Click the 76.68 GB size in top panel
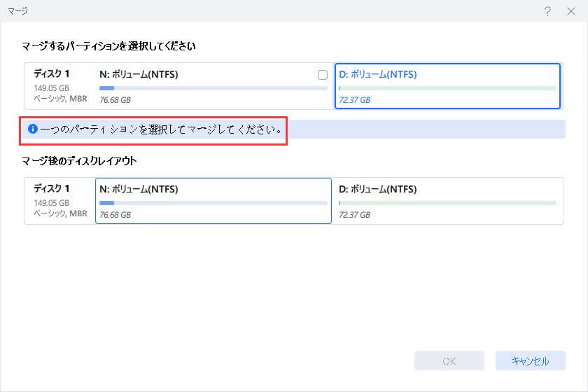The image size is (588, 392). click(x=115, y=100)
